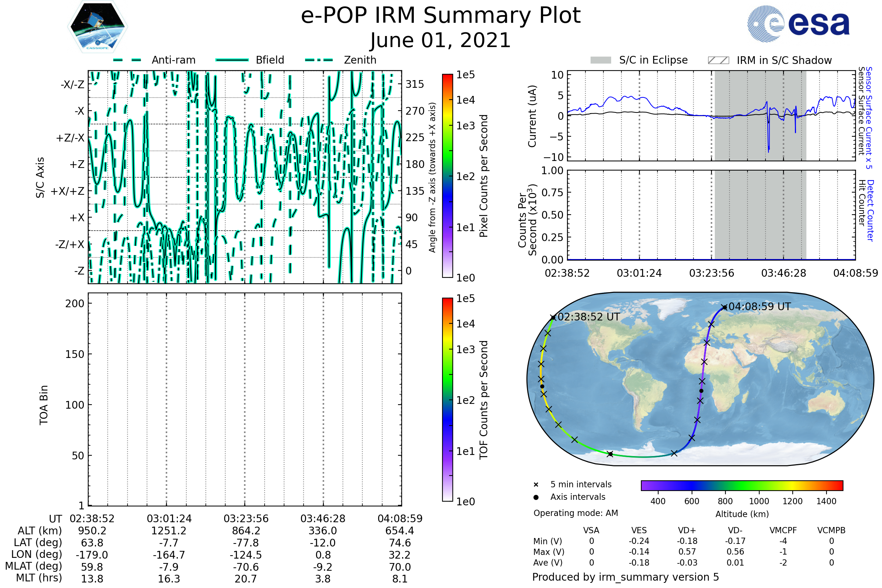The width and height of the screenshot is (882, 588).
Task: Click the June 01, 2021 date text
Action: [441, 40]
